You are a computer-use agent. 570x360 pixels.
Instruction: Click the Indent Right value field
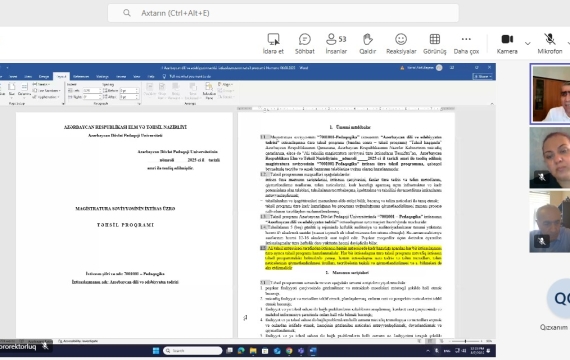[92, 97]
